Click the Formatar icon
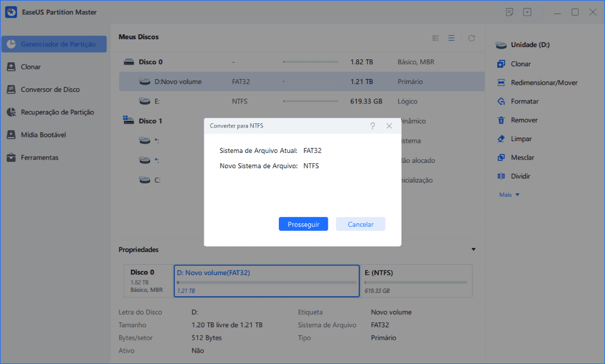 [x=501, y=102]
